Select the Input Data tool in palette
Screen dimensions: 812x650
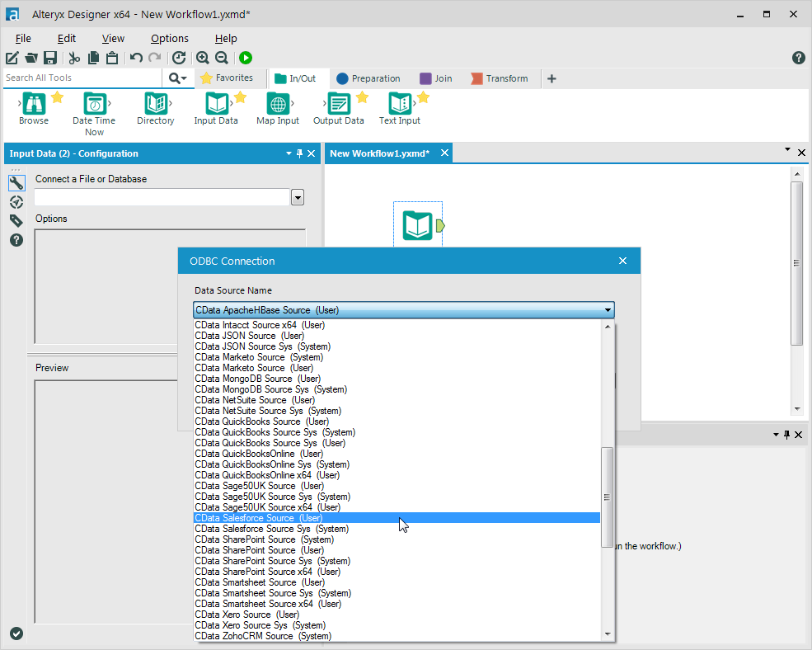[x=217, y=104]
